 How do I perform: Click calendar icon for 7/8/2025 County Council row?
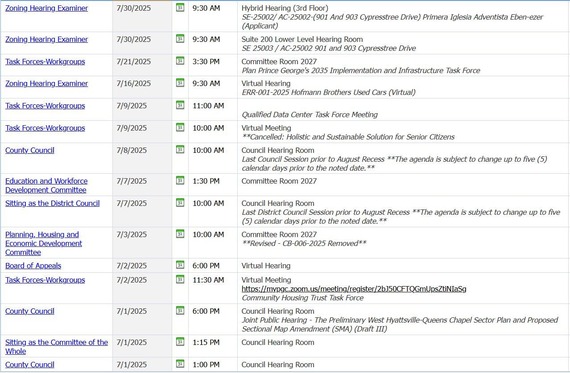point(180,149)
